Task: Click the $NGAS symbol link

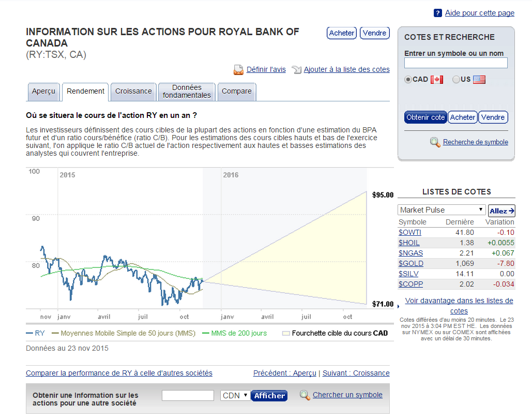Action: [411, 253]
